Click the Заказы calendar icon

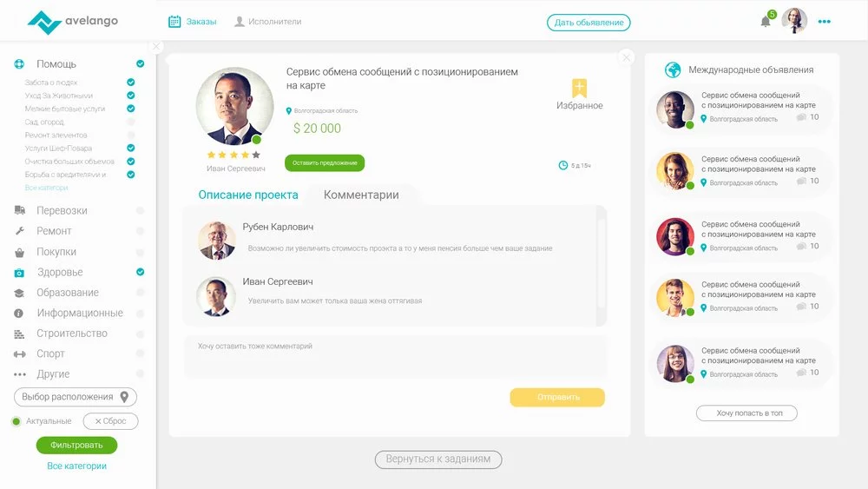click(174, 22)
